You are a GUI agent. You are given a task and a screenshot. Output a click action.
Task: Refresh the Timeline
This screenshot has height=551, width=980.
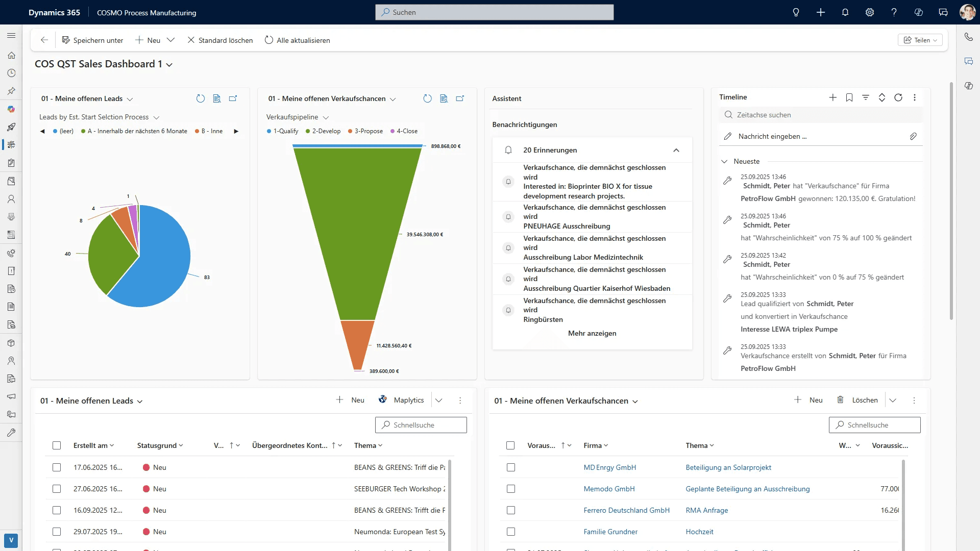[x=898, y=97]
